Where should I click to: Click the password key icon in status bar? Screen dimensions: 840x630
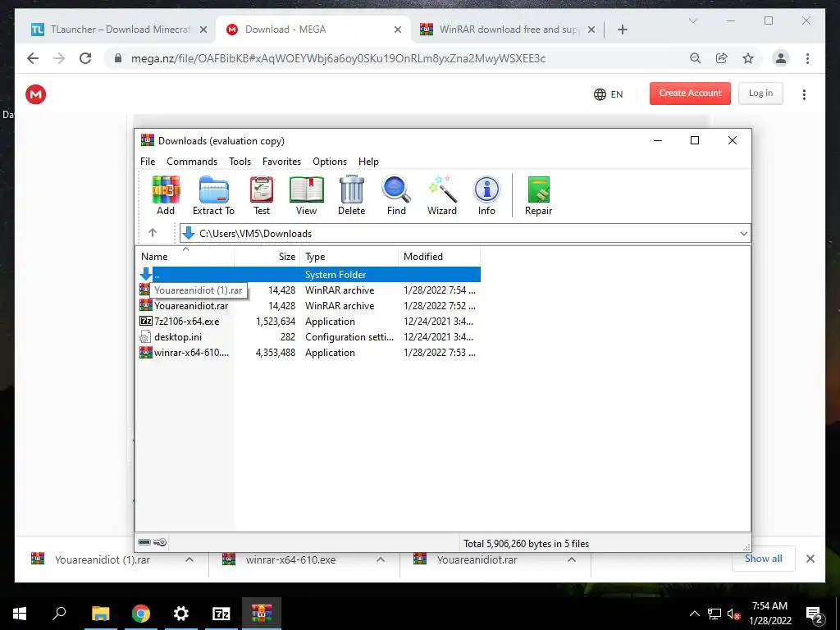point(160,542)
